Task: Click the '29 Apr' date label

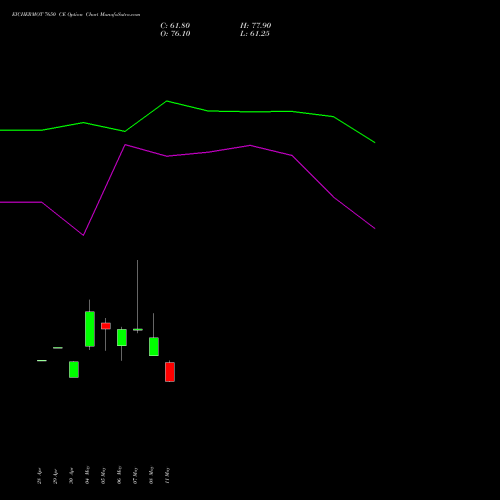Action: click(x=55, y=476)
